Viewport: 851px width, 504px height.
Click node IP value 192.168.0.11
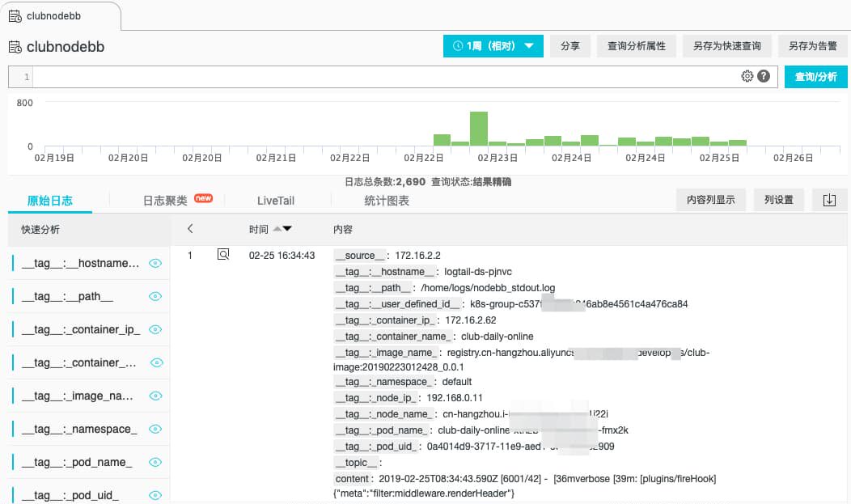(455, 398)
